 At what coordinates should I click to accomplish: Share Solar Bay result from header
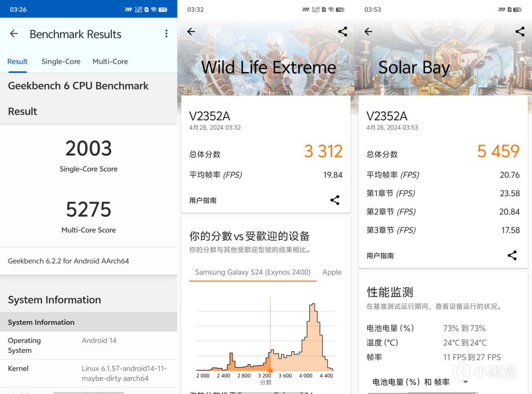click(x=520, y=32)
